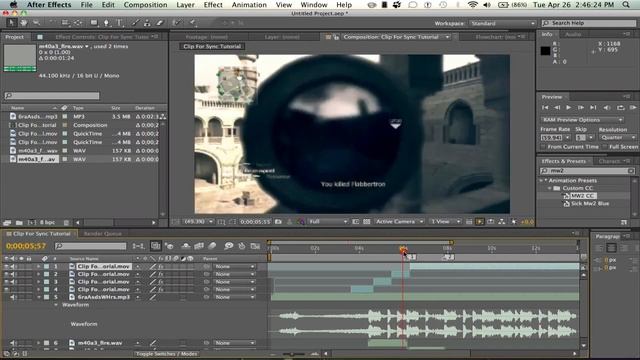Click Play in Preview panel
This screenshot has width=640, height=360.
568,107
